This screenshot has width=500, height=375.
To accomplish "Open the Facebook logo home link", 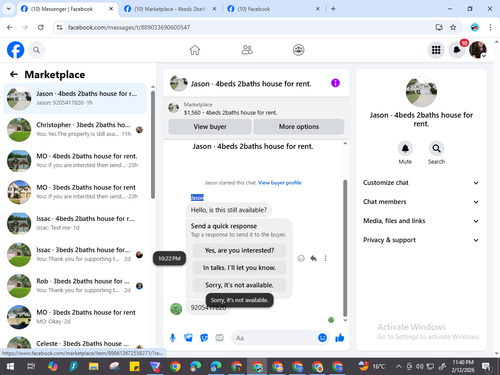I will click(15, 50).
